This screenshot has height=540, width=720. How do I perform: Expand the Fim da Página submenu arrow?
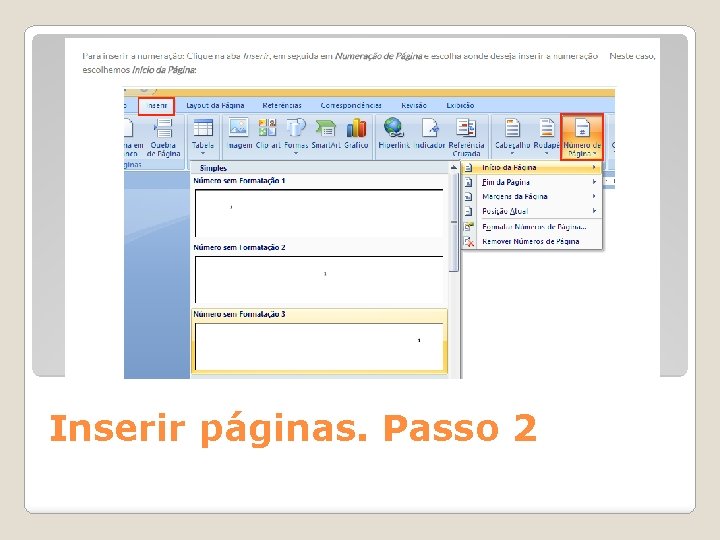(x=594, y=182)
